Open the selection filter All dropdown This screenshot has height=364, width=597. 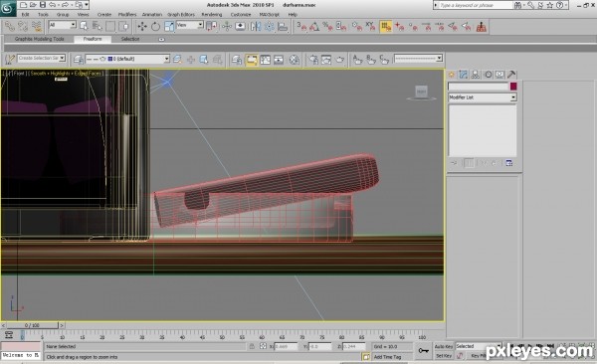[x=62, y=25]
